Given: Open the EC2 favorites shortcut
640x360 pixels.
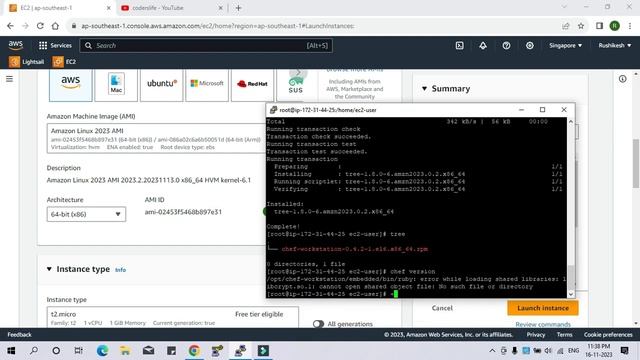Looking at the screenshot, I should point(64,62).
